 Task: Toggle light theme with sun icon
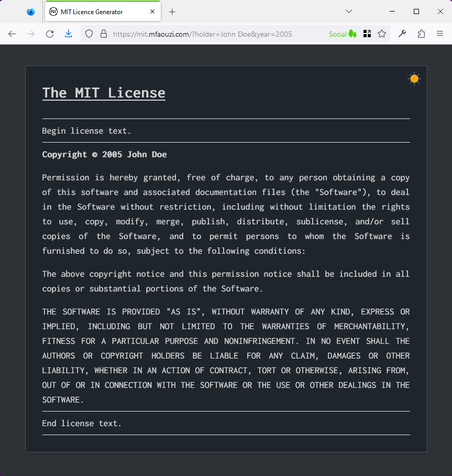click(414, 79)
